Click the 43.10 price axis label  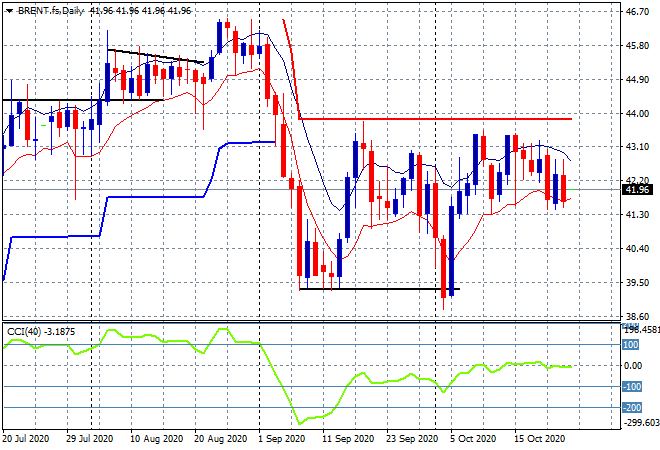click(x=637, y=147)
